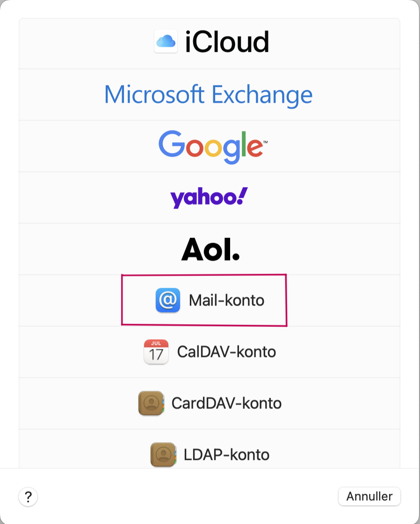Image resolution: width=420 pixels, height=524 pixels.
Task: Click empty row area right of Google
Action: click(334, 146)
